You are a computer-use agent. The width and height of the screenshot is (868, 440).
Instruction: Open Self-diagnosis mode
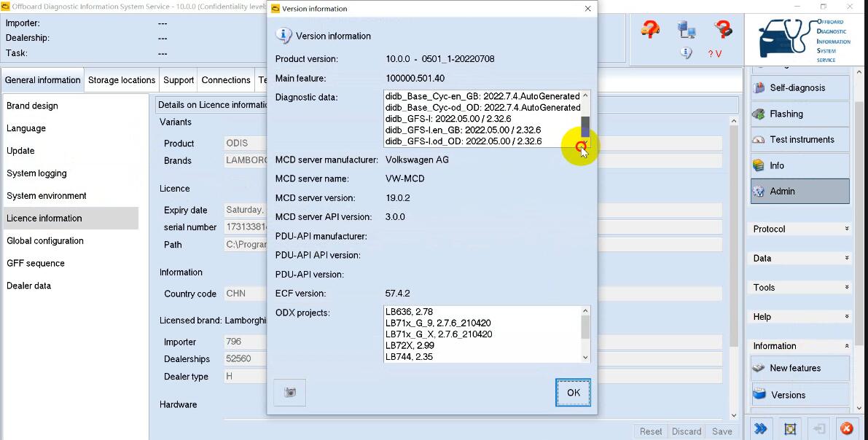800,88
